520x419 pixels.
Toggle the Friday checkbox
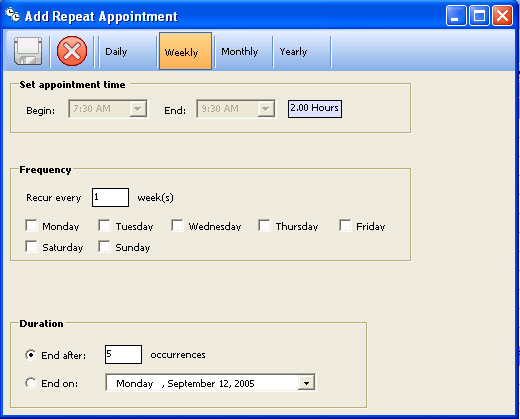(345, 225)
